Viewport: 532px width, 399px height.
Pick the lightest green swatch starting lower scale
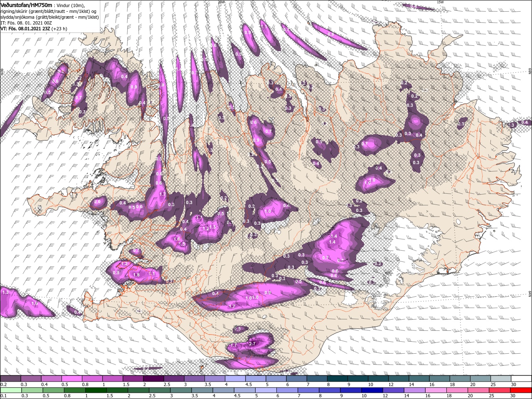[x=10, y=390]
